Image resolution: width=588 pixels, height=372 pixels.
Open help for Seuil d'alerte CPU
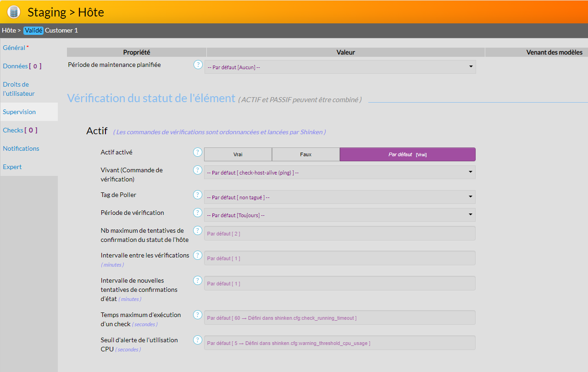198,340
